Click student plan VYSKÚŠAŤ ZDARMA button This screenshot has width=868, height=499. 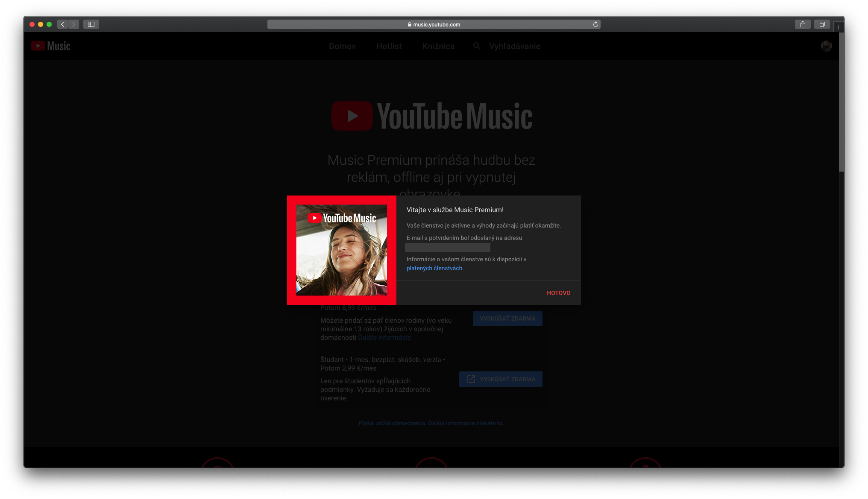point(501,379)
